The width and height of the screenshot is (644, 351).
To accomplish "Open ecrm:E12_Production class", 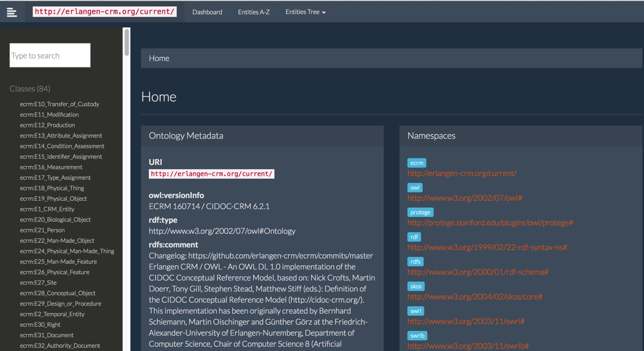I will pos(48,125).
